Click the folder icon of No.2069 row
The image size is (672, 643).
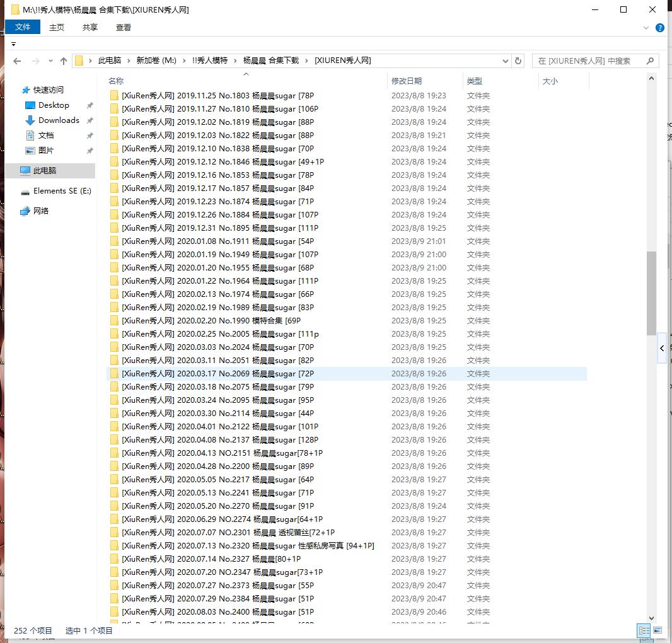[x=114, y=374]
